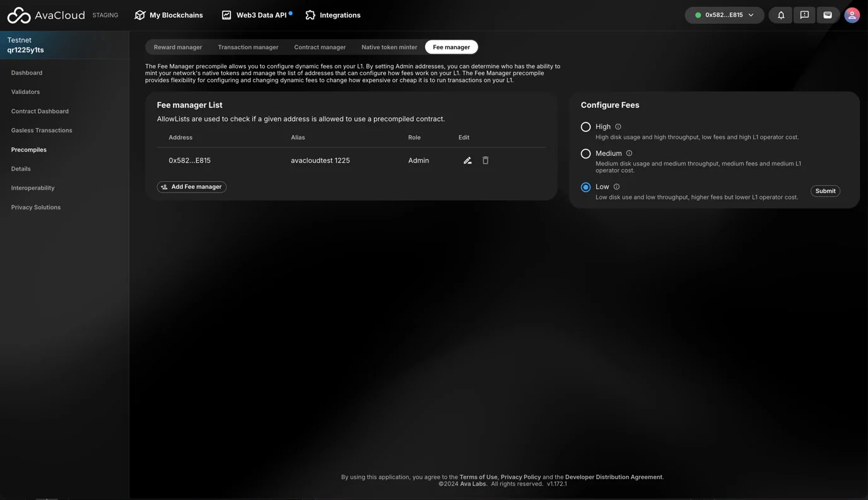Click the 0x582...E815 address cell

(x=190, y=160)
